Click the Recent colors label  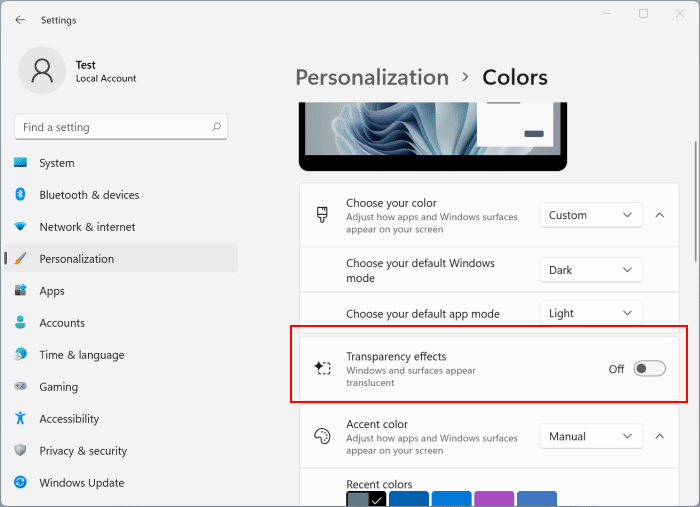pyautogui.click(x=379, y=484)
